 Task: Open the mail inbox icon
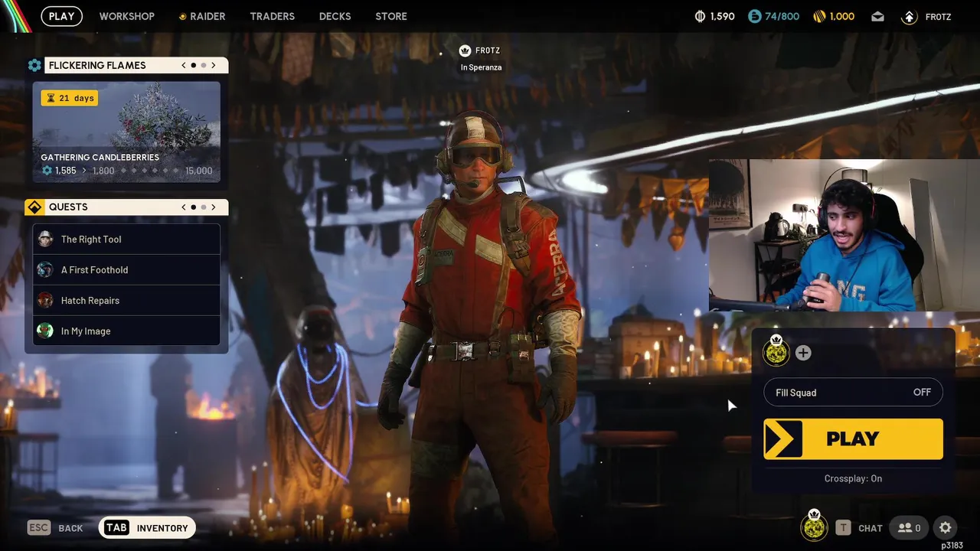877,17
